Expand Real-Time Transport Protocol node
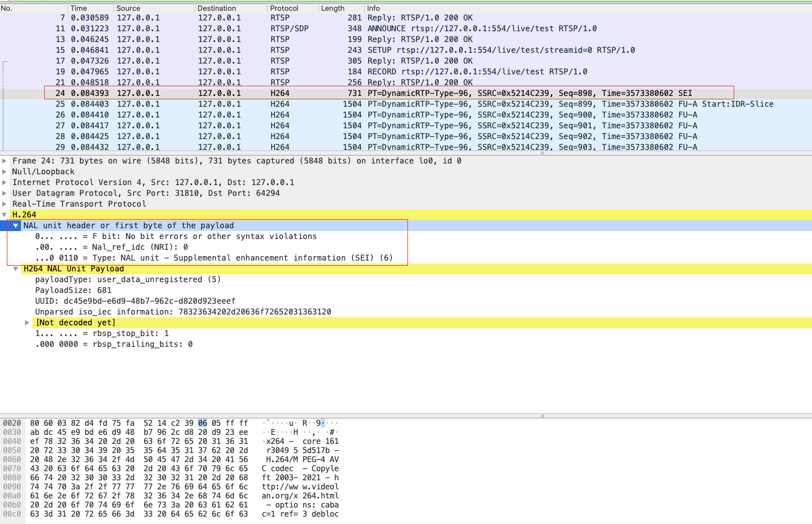Screen dimensions: 812x524 (5, 204)
